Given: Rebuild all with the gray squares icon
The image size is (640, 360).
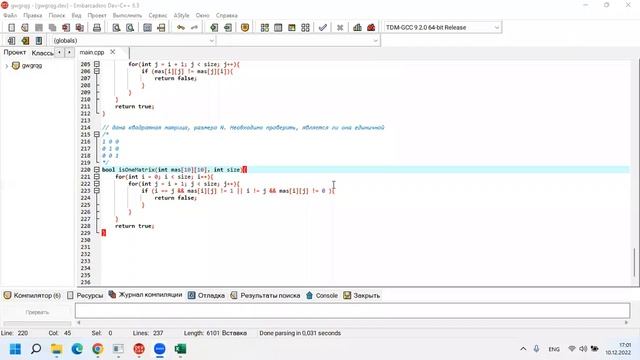Looking at the screenshot, I should (305, 27).
